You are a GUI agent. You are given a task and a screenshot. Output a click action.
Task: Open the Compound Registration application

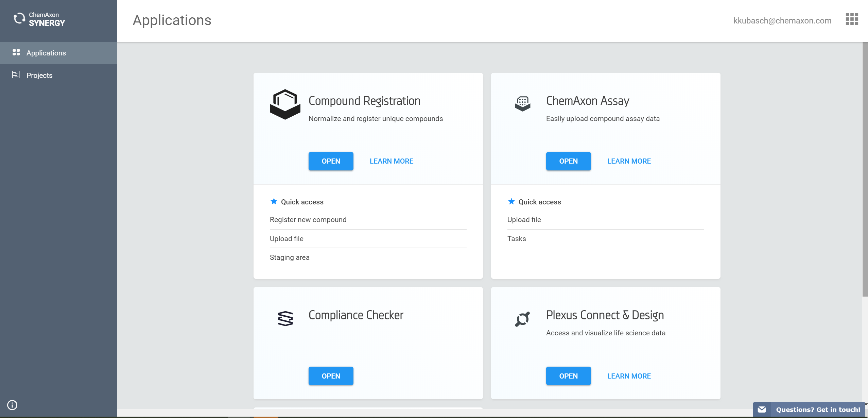[x=331, y=161]
